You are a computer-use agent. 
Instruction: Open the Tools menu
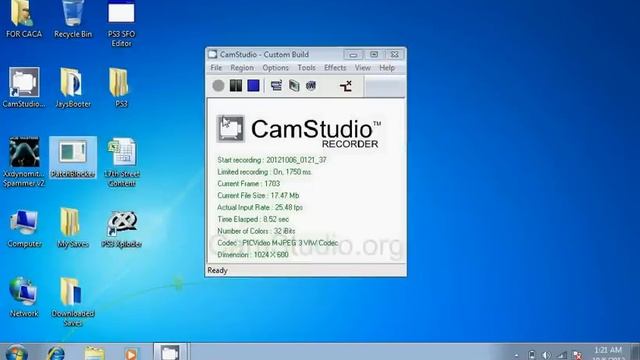tap(307, 68)
